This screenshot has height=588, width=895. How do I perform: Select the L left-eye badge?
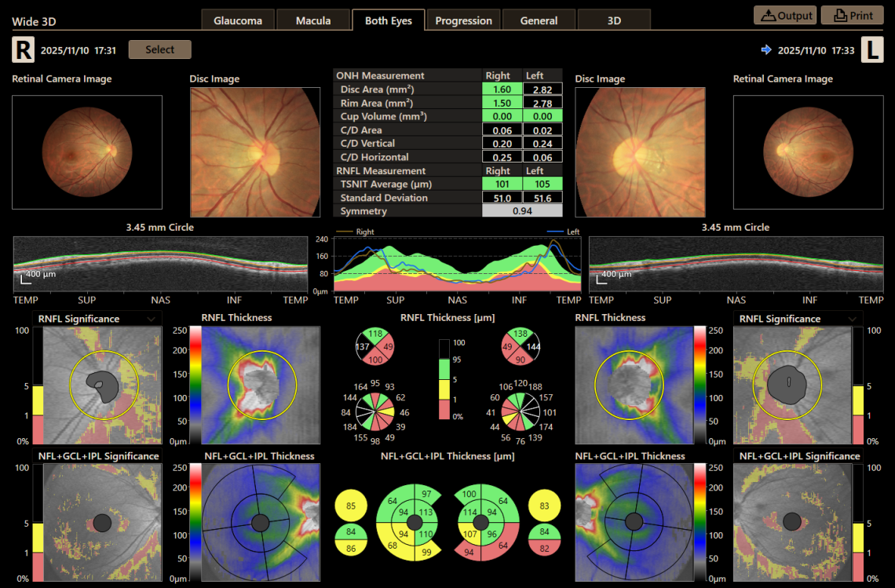pos(873,49)
